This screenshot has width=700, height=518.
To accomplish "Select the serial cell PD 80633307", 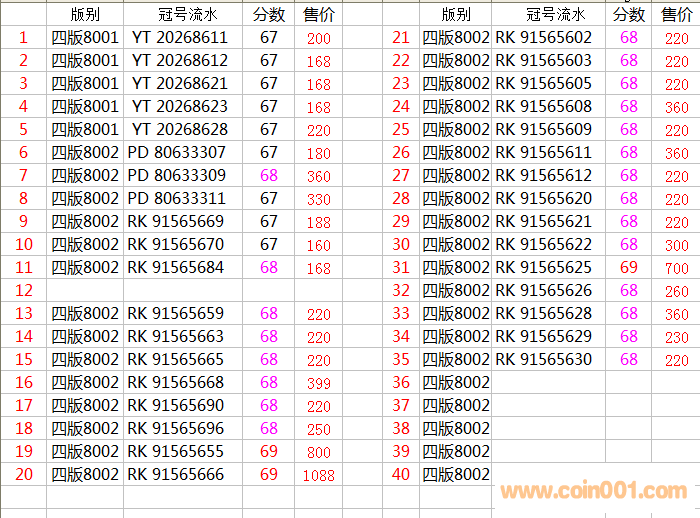I will (x=177, y=153).
